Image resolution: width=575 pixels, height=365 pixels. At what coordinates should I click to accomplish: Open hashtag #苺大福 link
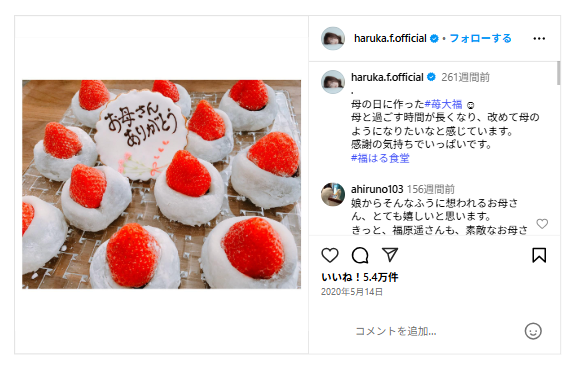click(443, 104)
